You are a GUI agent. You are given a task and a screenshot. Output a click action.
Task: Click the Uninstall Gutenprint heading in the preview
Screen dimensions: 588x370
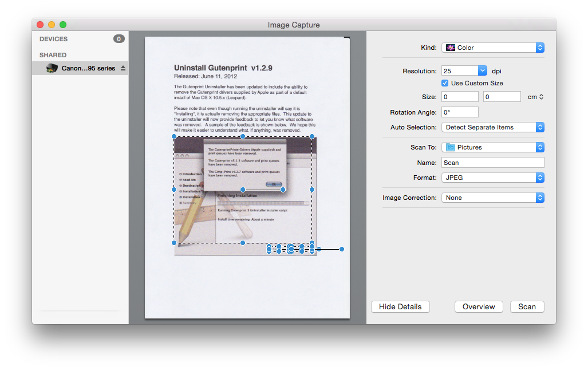click(223, 68)
